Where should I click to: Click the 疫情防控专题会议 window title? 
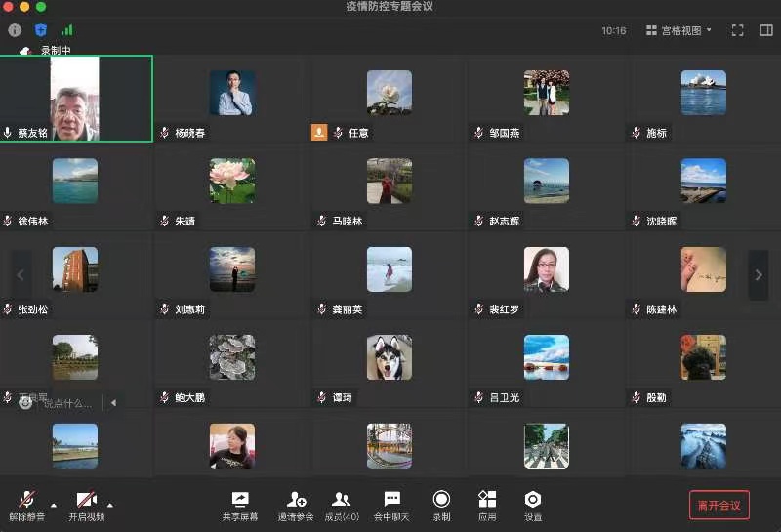(x=390, y=7)
